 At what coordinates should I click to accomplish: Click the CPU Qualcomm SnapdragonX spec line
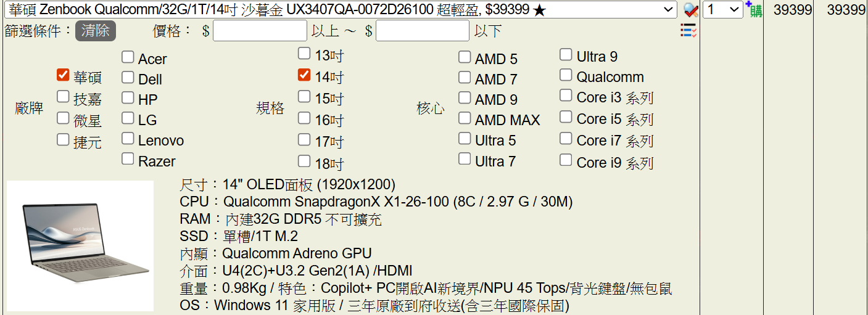pos(376,202)
